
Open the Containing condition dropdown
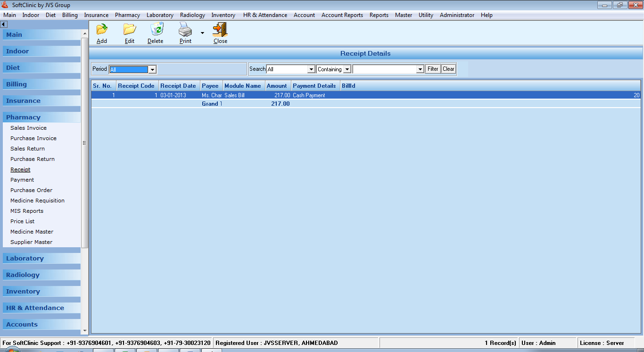pos(347,69)
